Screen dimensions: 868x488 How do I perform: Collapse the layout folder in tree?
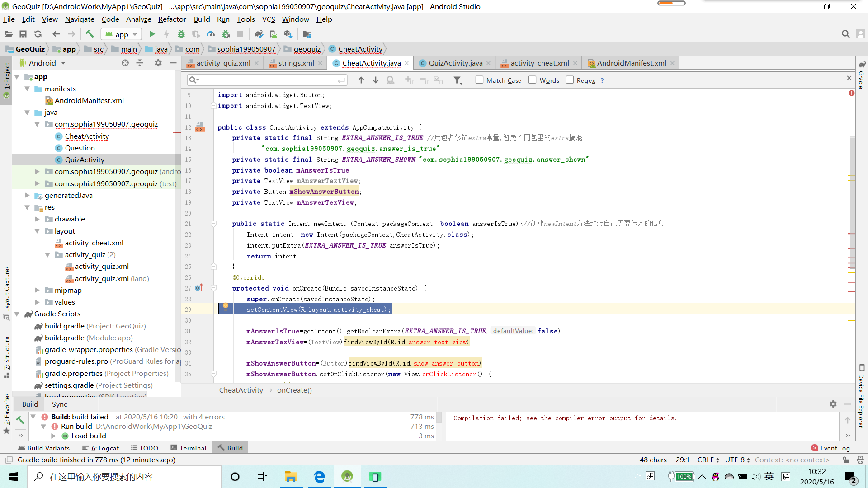point(37,231)
